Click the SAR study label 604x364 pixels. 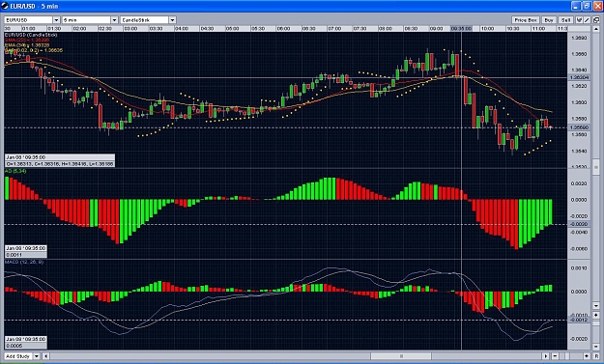pos(34,50)
